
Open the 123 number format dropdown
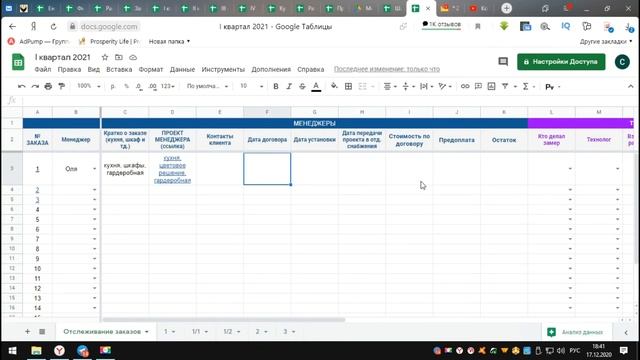167,87
